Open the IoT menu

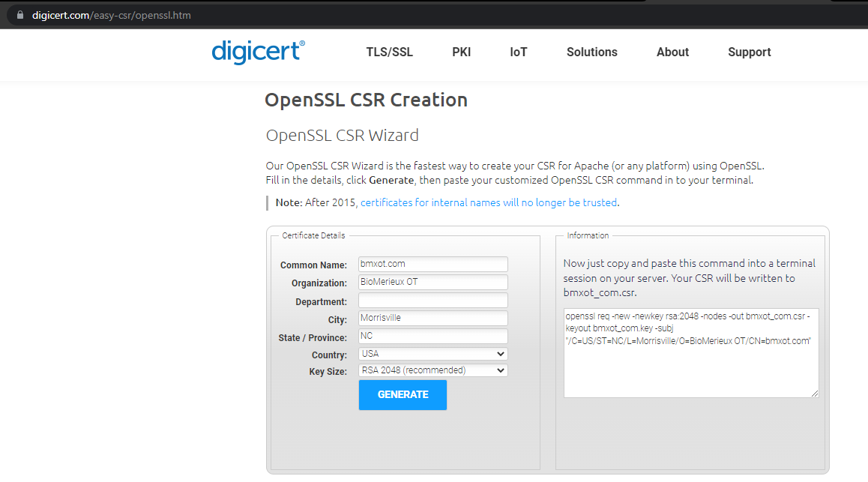tap(518, 52)
